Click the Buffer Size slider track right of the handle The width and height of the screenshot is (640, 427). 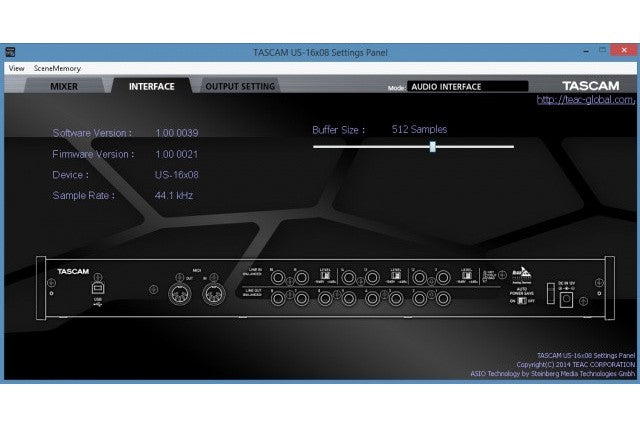pyautogui.click(x=475, y=147)
